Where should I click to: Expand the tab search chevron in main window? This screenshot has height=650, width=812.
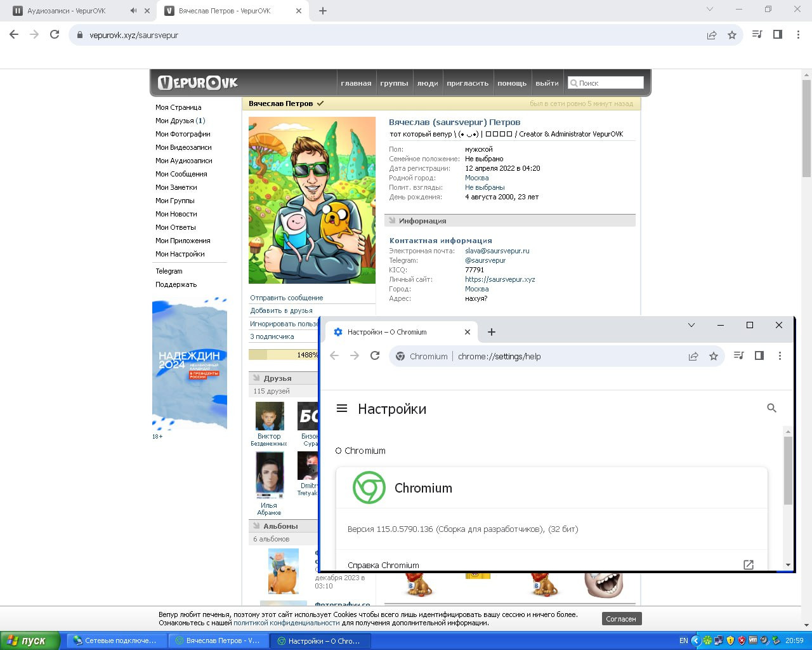tap(710, 10)
